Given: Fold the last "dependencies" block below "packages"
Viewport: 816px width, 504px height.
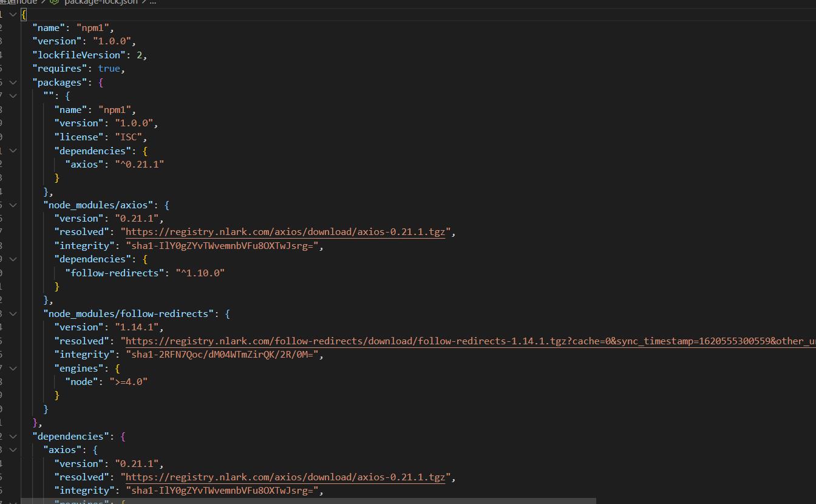Looking at the screenshot, I should tap(13, 436).
